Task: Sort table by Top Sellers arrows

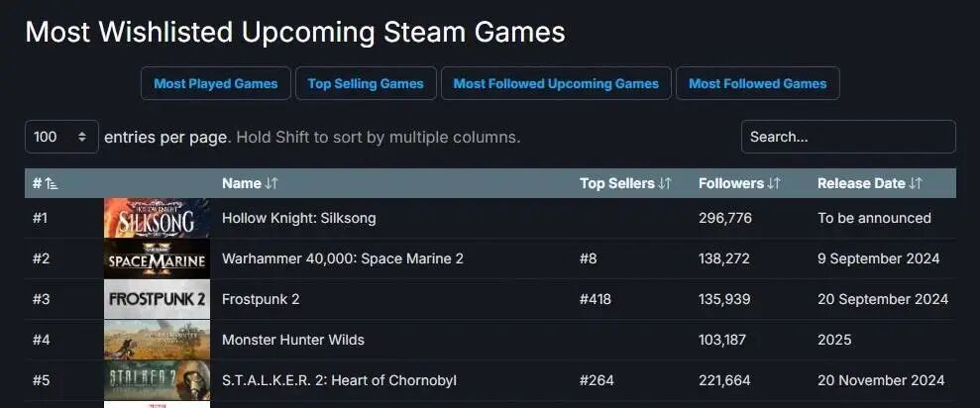Action: pos(665,183)
